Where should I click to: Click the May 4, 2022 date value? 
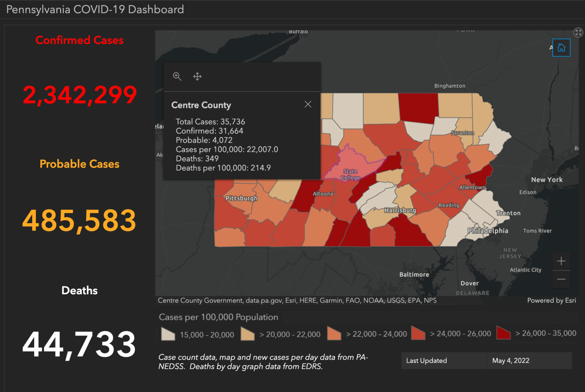coord(511,360)
